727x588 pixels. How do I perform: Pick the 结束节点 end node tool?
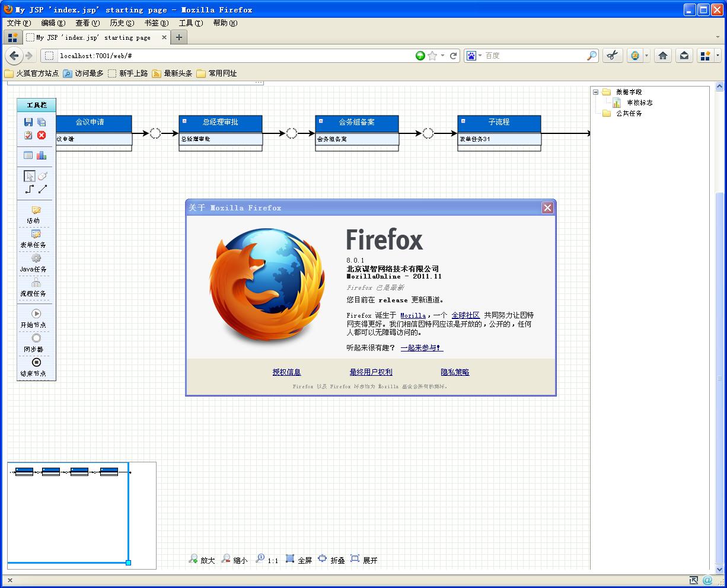33,367
